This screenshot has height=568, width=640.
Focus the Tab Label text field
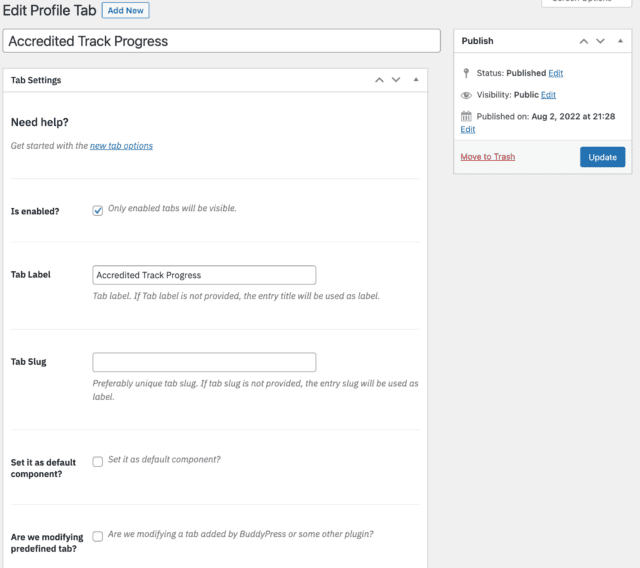(204, 275)
